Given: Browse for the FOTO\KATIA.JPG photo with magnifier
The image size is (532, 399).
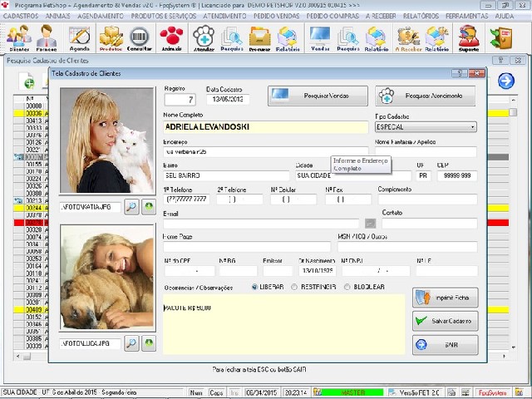Looking at the screenshot, I should 131,207.
